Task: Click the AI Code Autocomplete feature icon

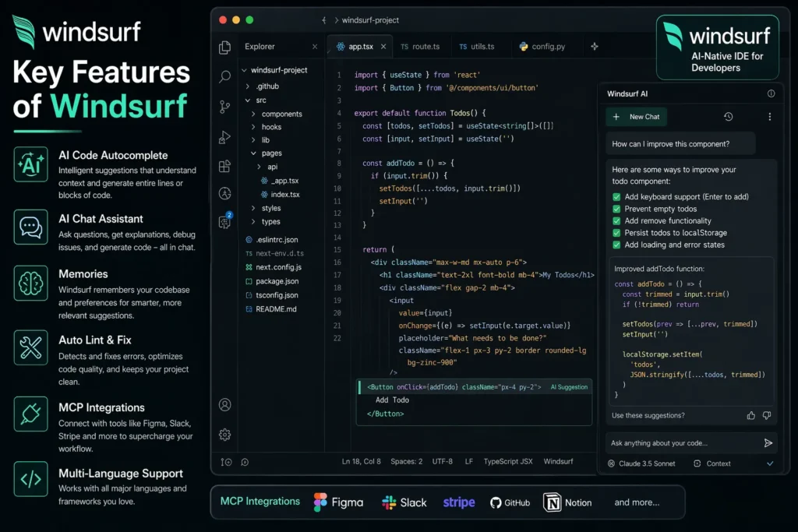Action: click(31, 164)
